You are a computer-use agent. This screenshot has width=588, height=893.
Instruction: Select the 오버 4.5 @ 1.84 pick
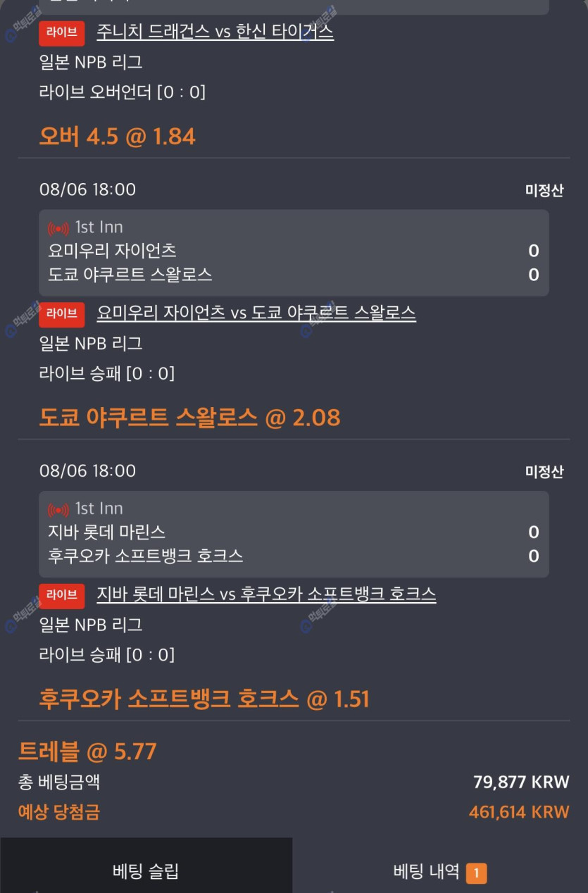117,137
